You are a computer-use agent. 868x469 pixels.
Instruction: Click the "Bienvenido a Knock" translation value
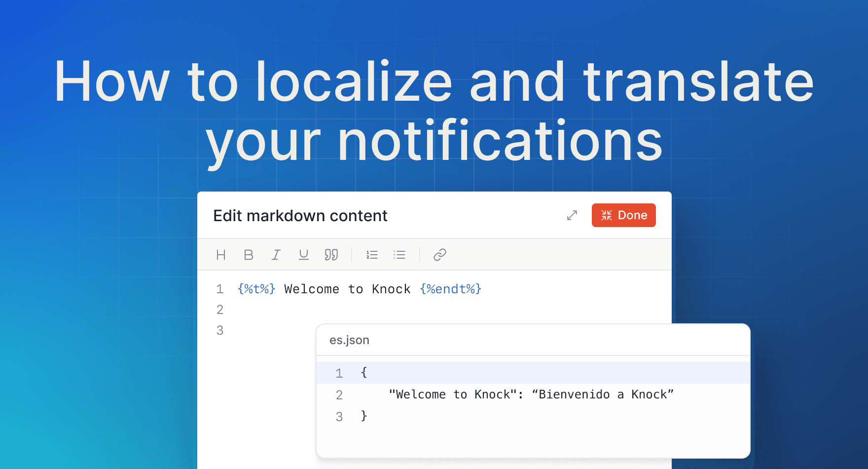(x=603, y=394)
